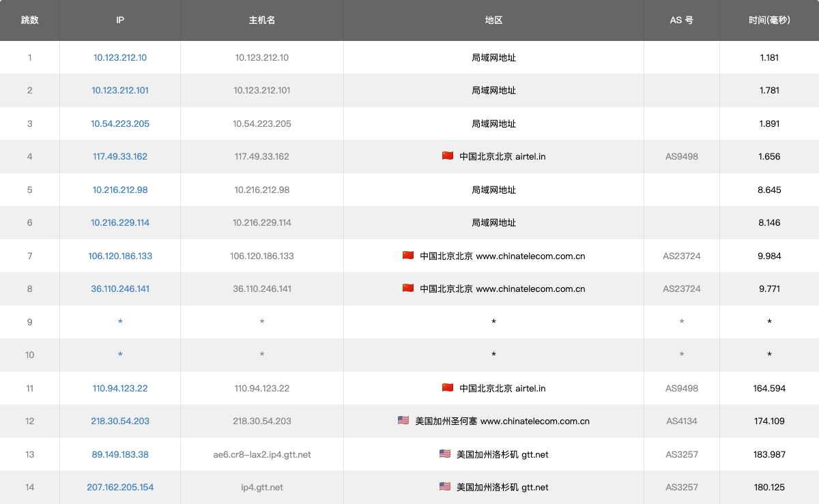
Task: Click the AS4134 cell in hop 12
Action: [x=682, y=421]
